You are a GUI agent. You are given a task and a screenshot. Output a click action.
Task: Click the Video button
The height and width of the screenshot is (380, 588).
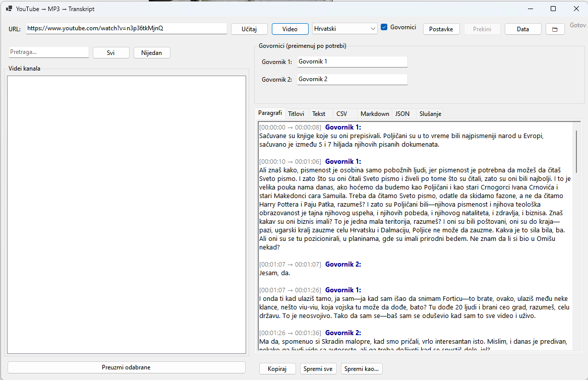click(290, 29)
